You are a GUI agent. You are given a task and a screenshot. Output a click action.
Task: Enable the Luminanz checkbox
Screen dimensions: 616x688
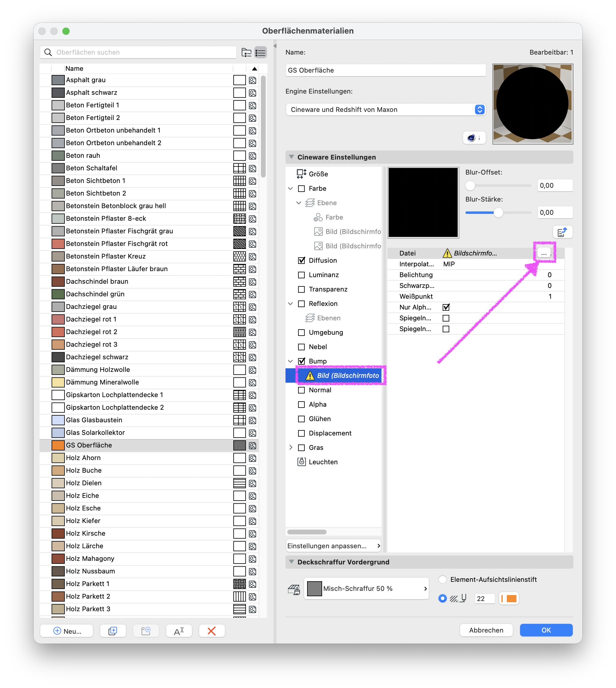[x=301, y=275]
